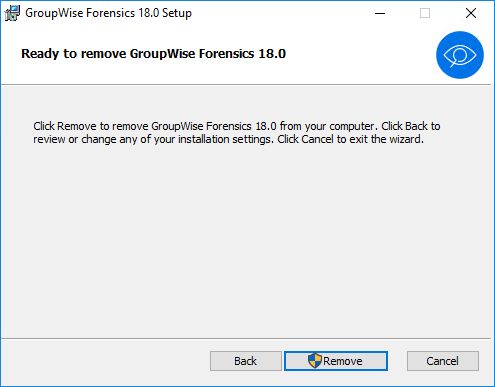This screenshot has height=387, width=495.
Task: Click the UAC shield icon on Remove
Action: click(x=315, y=361)
